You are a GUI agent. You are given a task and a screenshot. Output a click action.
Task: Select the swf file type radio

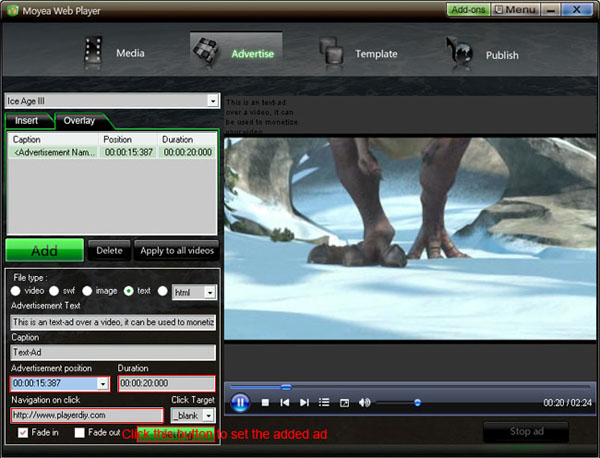point(54,291)
